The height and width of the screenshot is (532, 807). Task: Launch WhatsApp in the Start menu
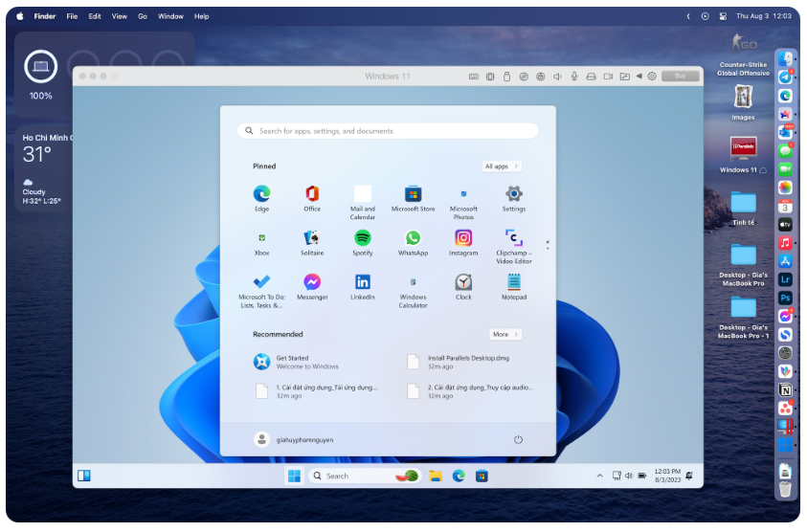(x=413, y=238)
